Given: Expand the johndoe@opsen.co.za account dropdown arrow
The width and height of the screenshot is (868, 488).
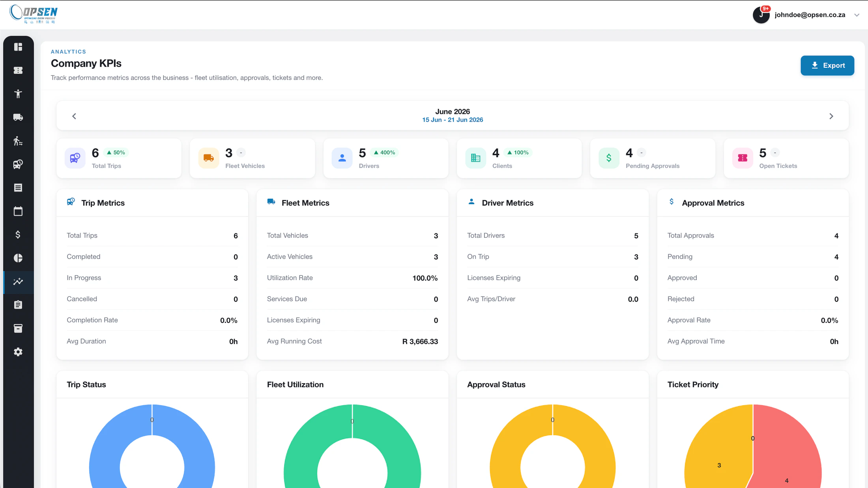Looking at the screenshot, I should tap(857, 15).
